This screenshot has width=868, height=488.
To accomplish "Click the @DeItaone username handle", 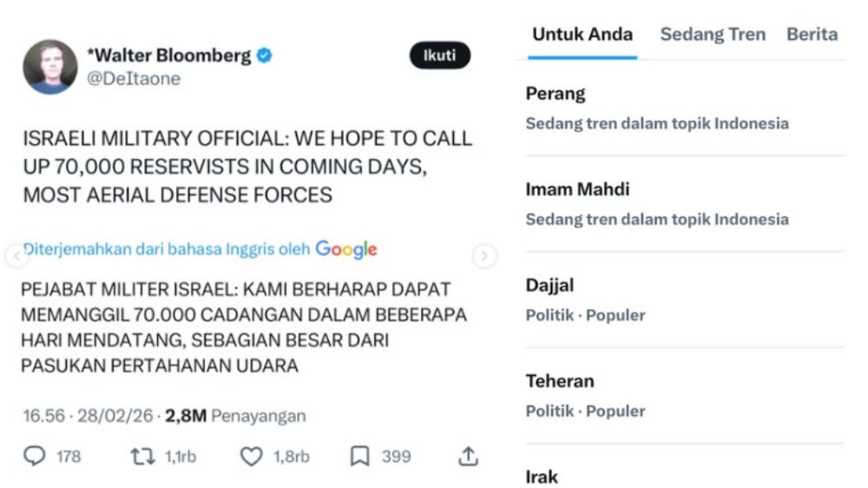I will tap(134, 79).
